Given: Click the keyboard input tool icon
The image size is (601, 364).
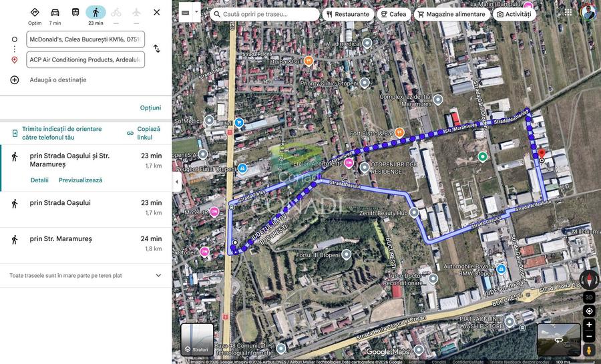Looking at the screenshot, I should (x=186, y=13).
